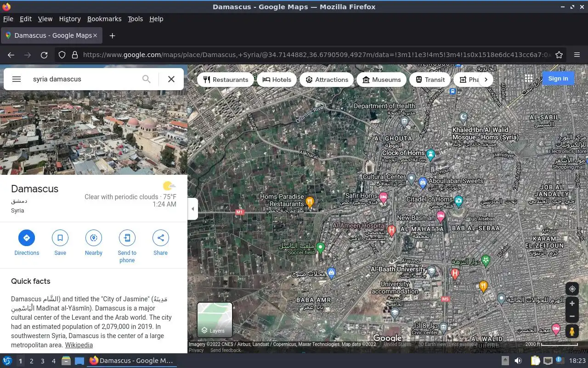Click the Directions icon
The width and height of the screenshot is (588, 368).
[x=27, y=238]
